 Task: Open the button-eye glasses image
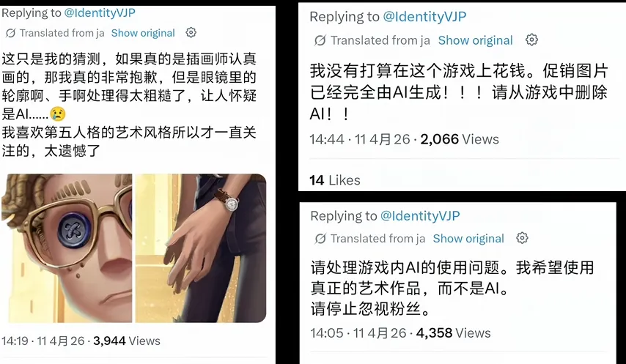(x=66, y=248)
